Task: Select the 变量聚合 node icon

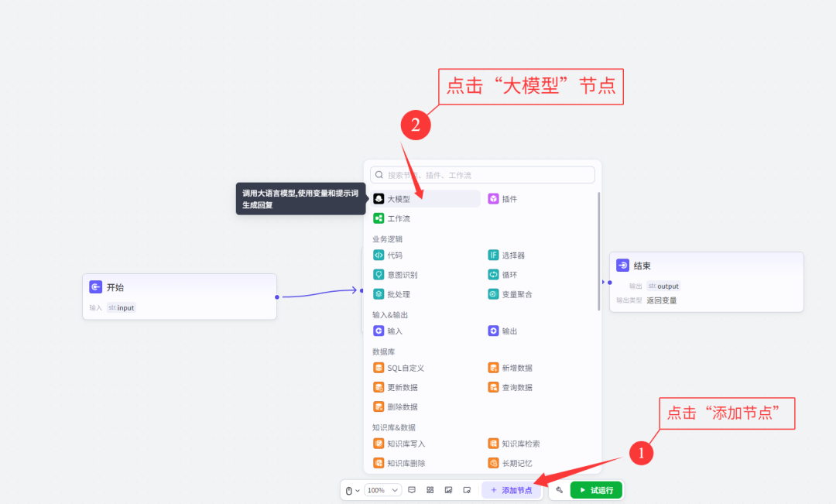Action: [x=493, y=294]
